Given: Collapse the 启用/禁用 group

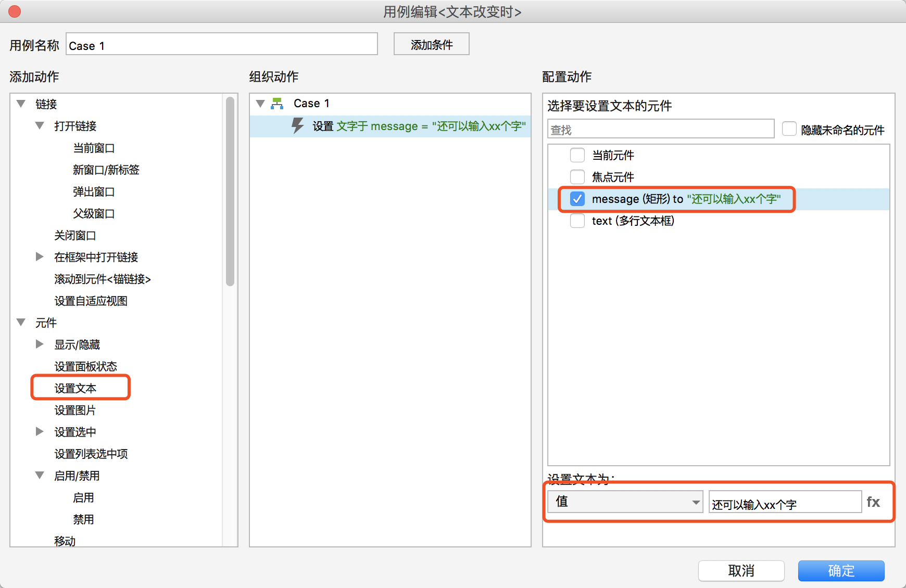Looking at the screenshot, I should click(x=40, y=475).
